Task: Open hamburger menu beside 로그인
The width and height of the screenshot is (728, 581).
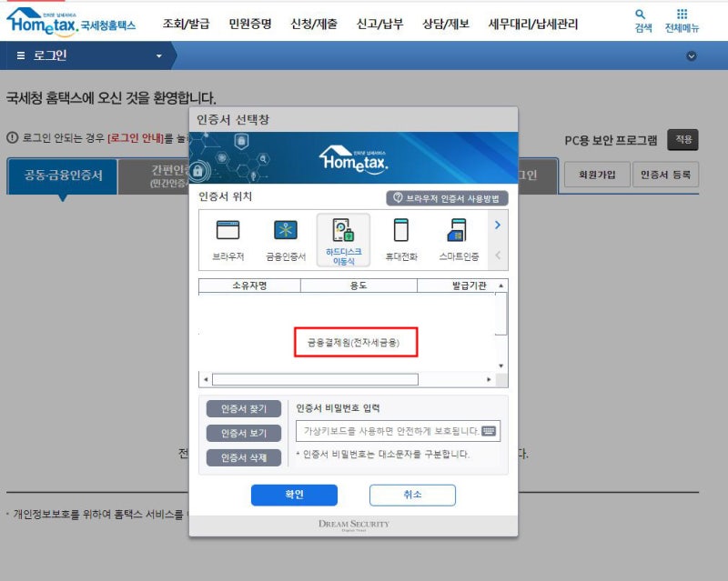Action: point(20,55)
